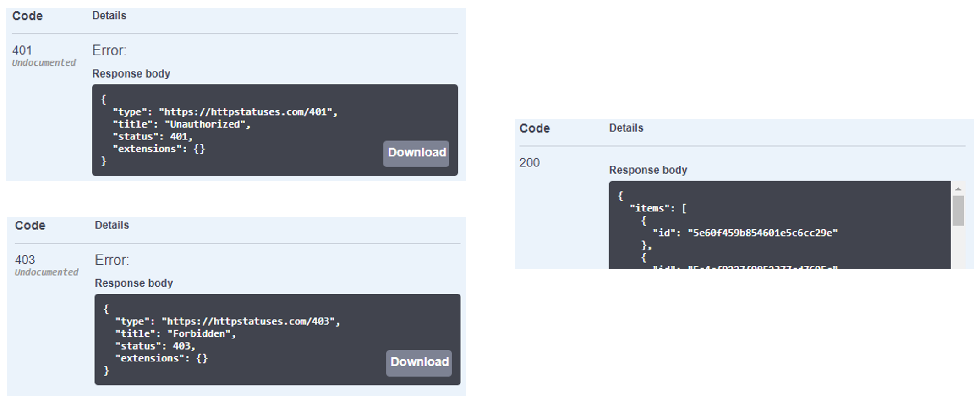The image size is (980, 405).
Task: Click the "title": "Forbidden" line
Action: pyautogui.click(x=175, y=334)
